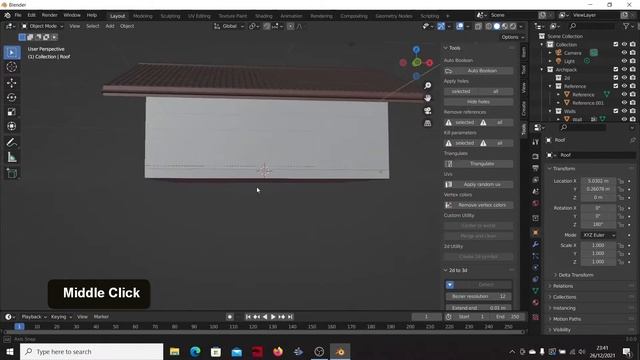Open the Tool properties tab icon
Image resolution: width=640 pixels, height=360 pixels.
pos(536,142)
